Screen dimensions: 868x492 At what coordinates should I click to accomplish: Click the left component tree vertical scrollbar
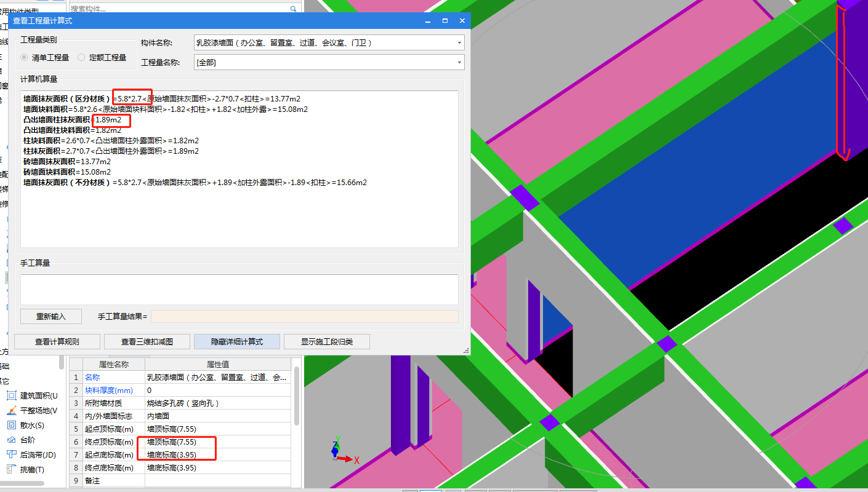click(x=62, y=362)
